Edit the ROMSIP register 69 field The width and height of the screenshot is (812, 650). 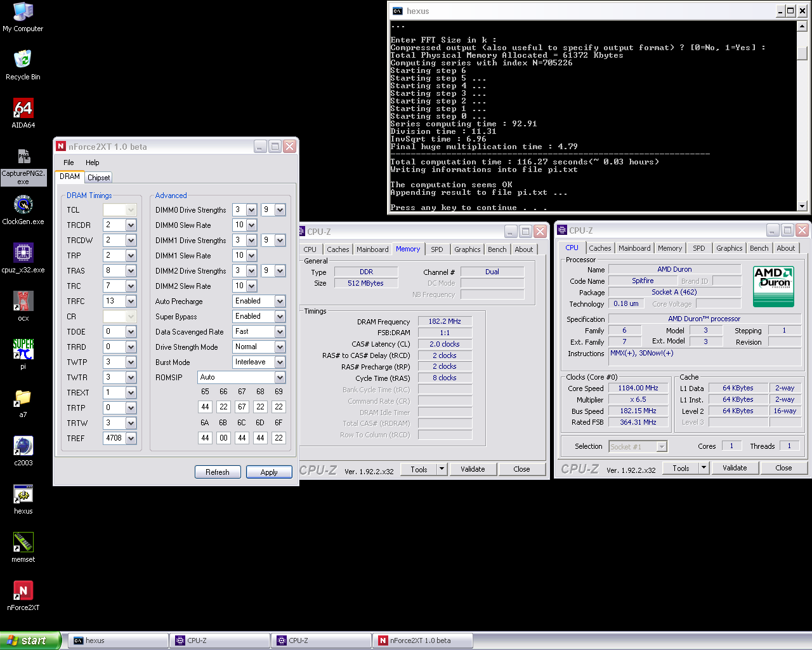pos(278,407)
